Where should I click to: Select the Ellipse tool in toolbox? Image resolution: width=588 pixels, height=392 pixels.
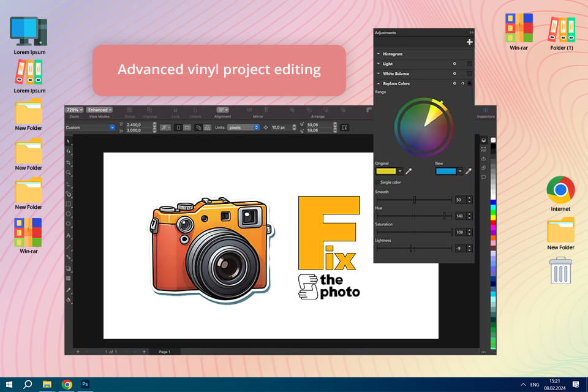tap(68, 214)
